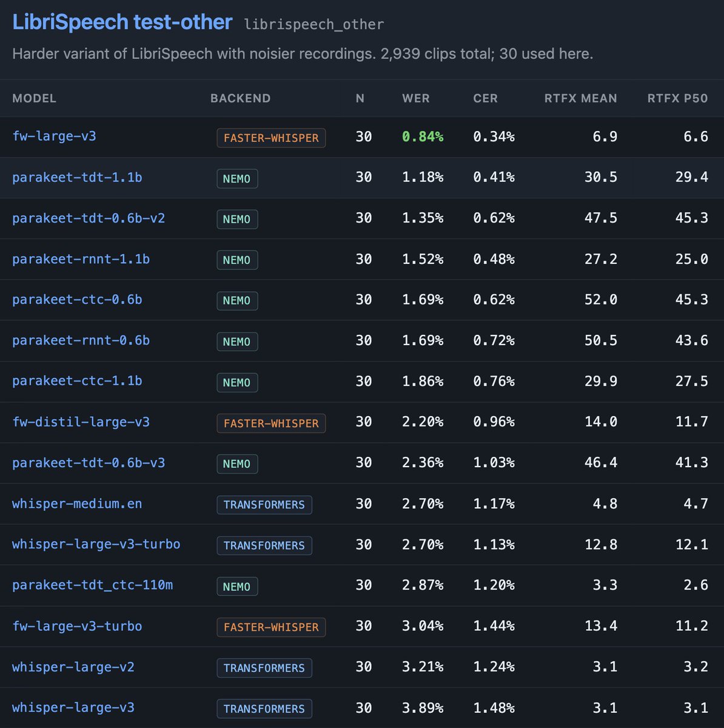Open the whisper-medium.en model link
The image size is (724, 728).
pyautogui.click(x=77, y=504)
